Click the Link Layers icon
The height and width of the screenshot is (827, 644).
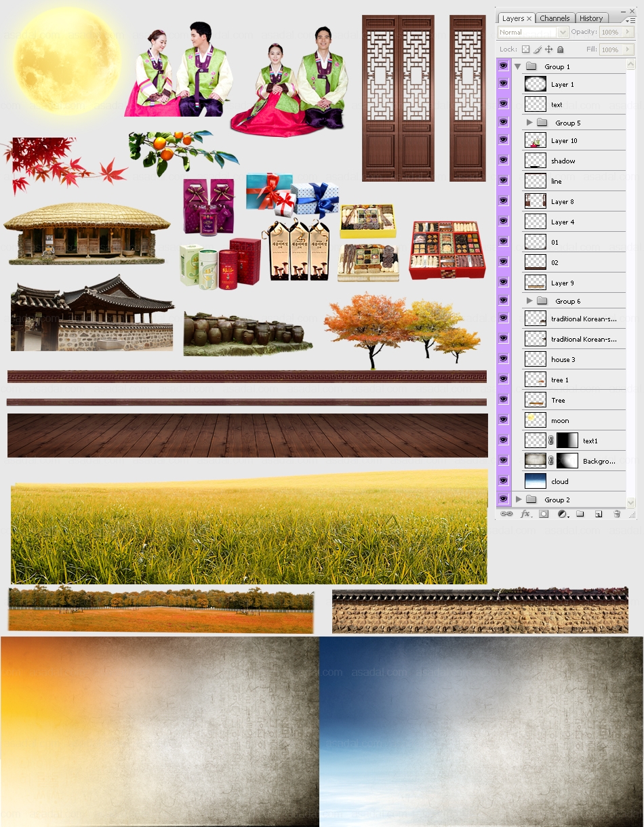506,515
